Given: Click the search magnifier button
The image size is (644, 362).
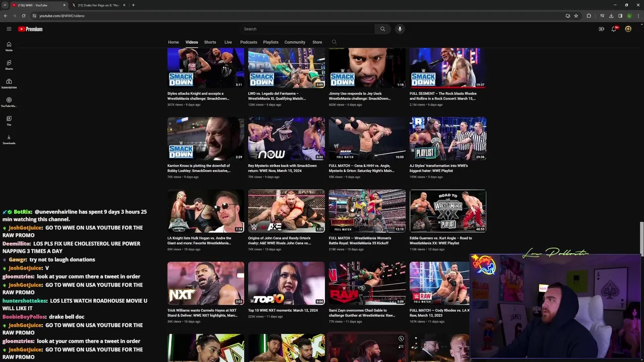Looking at the screenshot, I should click(x=382, y=29).
